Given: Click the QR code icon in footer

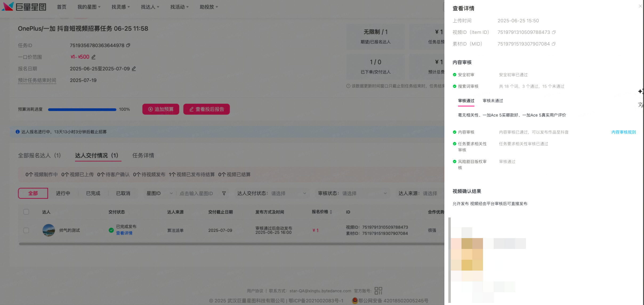Looking at the screenshot, I should [x=378, y=291].
